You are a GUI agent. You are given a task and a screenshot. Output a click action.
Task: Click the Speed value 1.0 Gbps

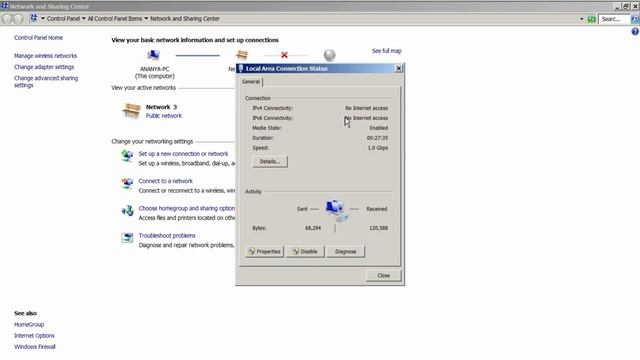point(378,148)
